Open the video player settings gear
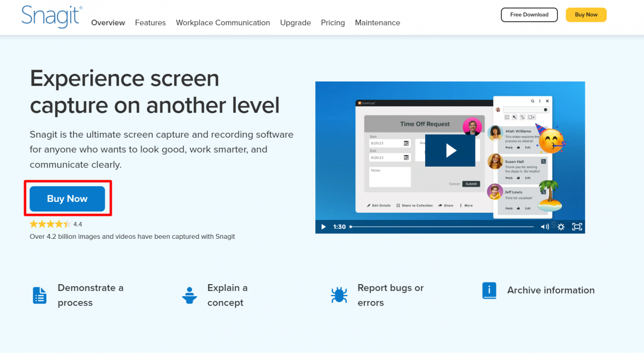Screen dimensions: 644x358 pos(561,227)
